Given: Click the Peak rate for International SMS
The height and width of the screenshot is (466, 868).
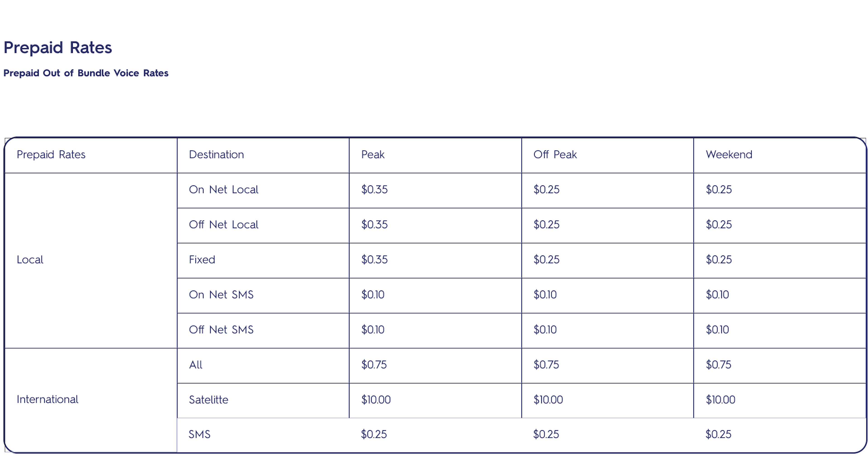Looking at the screenshot, I should tap(374, 434).
